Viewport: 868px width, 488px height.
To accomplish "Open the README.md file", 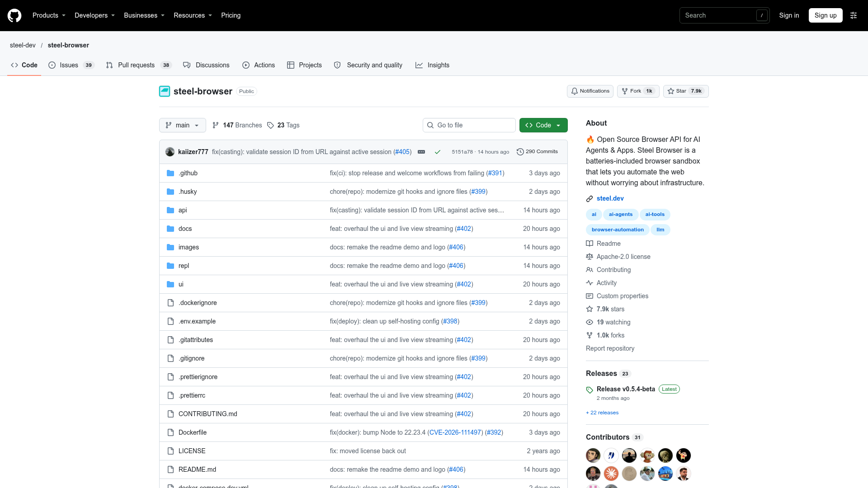I will coord(197,469).
